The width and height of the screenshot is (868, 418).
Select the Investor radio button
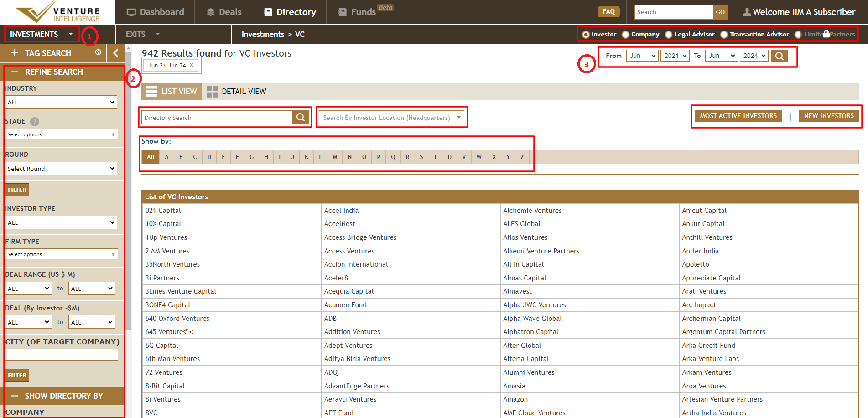tap(586, 35)
